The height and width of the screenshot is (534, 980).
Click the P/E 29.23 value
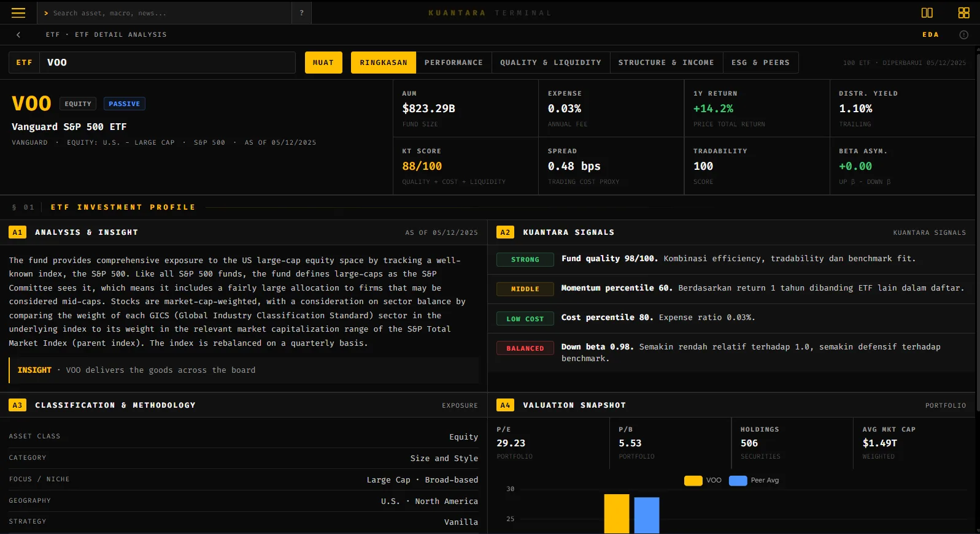(511, 443)
